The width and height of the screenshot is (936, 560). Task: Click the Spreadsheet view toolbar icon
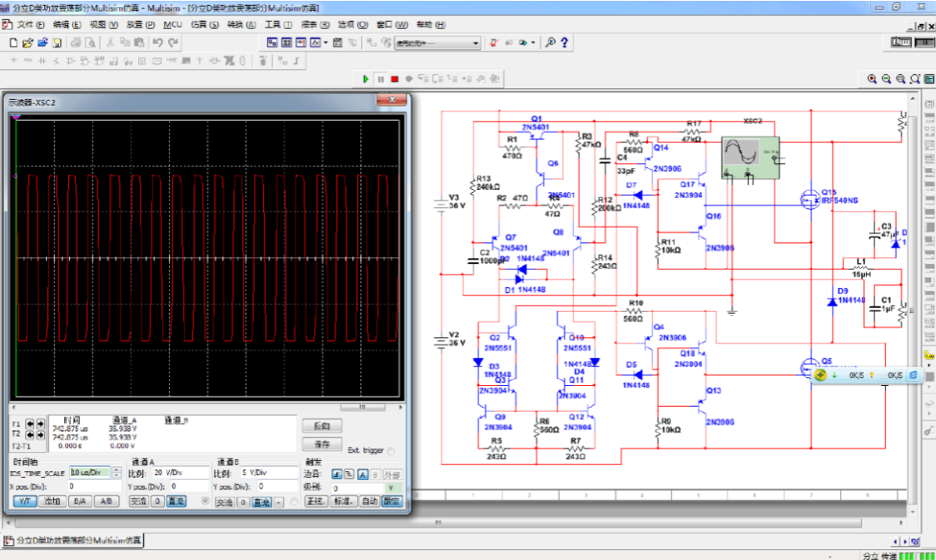click(x=286, y=42)
